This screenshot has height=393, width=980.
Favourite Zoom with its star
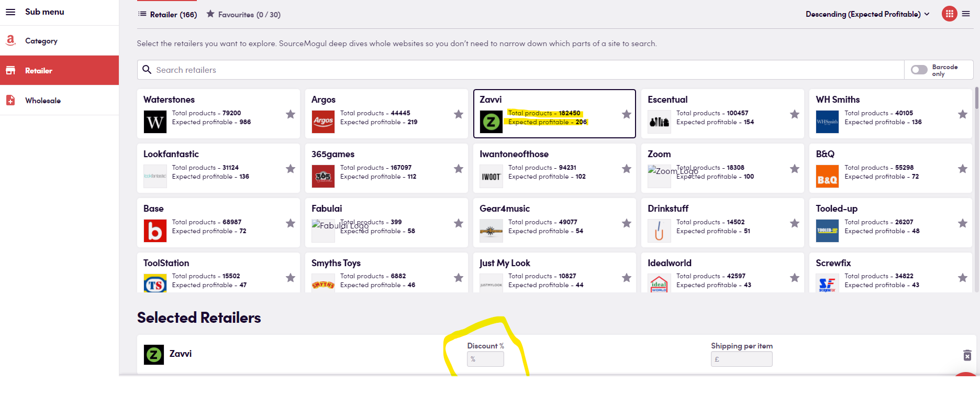795,169
